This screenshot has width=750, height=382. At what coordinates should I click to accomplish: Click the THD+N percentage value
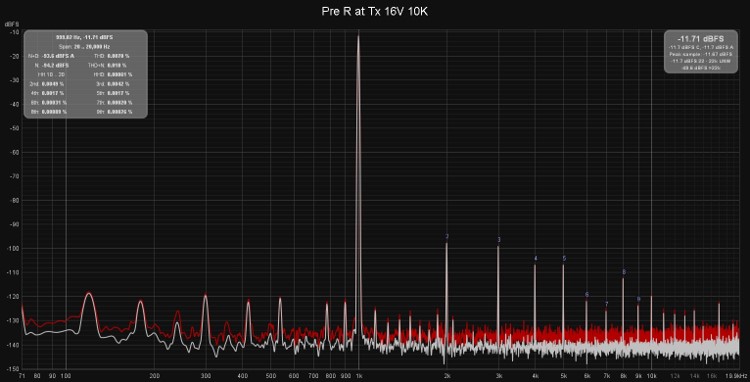(x=117, y=65)
